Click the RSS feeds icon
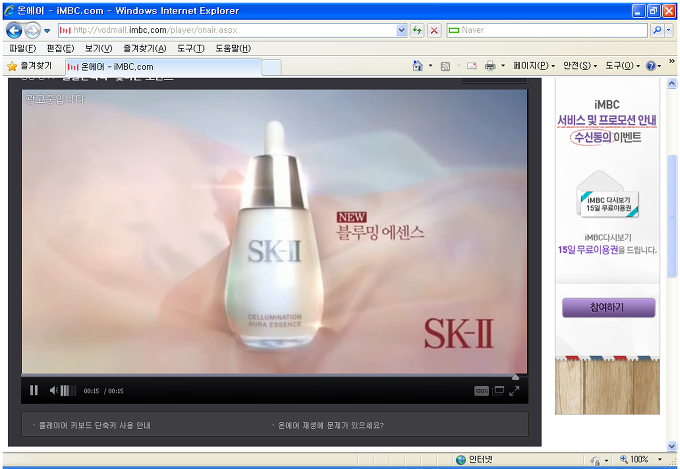This screenshot has height=469, width=680. 445,66
